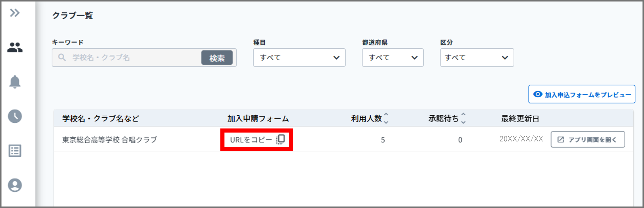644x208 pixels.
Task: Click the 承認待ち value 0
Action: 460,140
